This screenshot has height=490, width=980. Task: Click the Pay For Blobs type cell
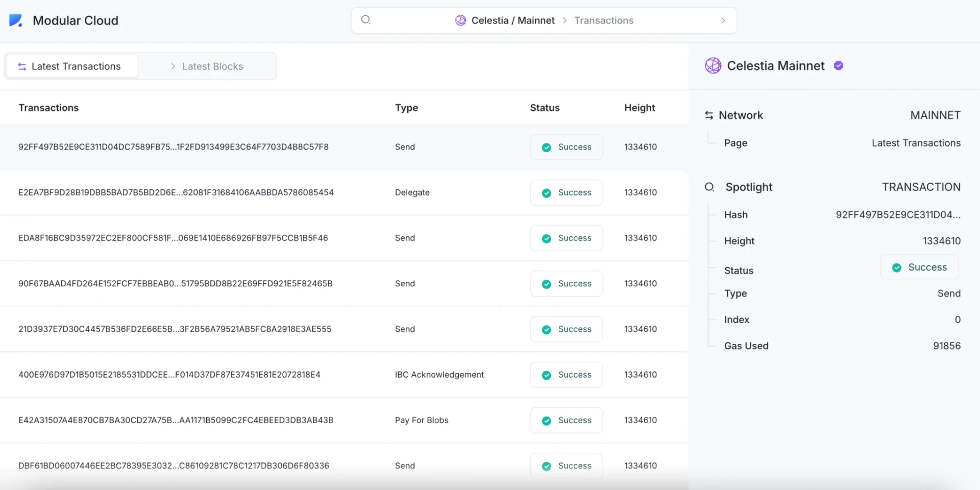[x=422, y=420]
